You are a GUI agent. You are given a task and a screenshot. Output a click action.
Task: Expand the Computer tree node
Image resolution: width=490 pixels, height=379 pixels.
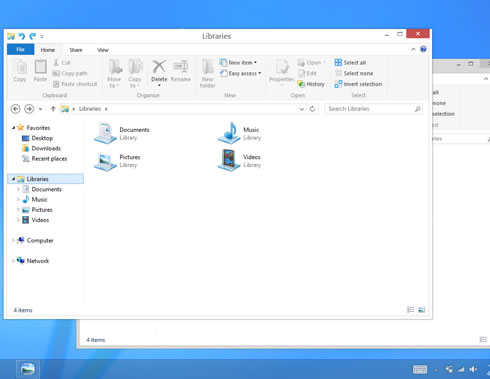13,240
